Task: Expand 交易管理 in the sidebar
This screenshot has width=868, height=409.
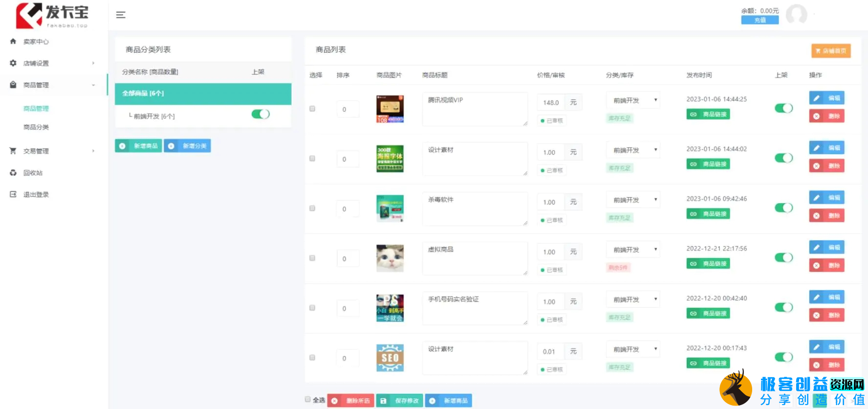Action: coord(52,151)
